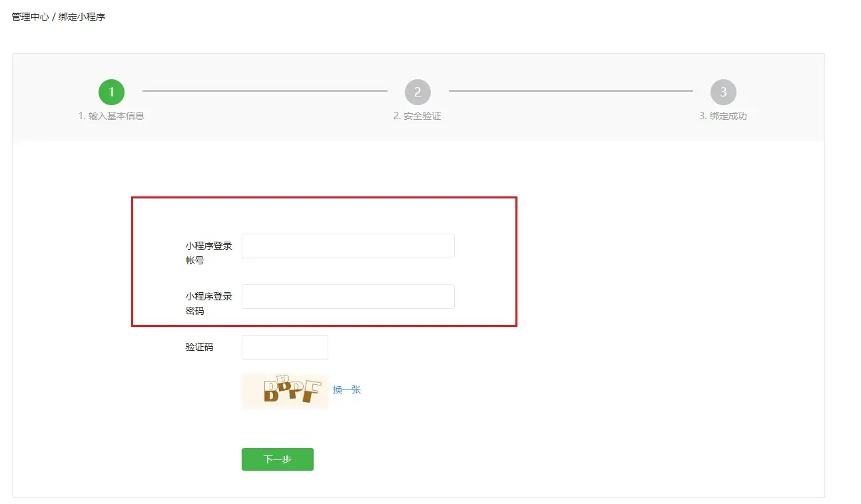Screen dimensions: 861x504
Task: Refresh captcha via 换一张 link
Action: coord(347,389)
